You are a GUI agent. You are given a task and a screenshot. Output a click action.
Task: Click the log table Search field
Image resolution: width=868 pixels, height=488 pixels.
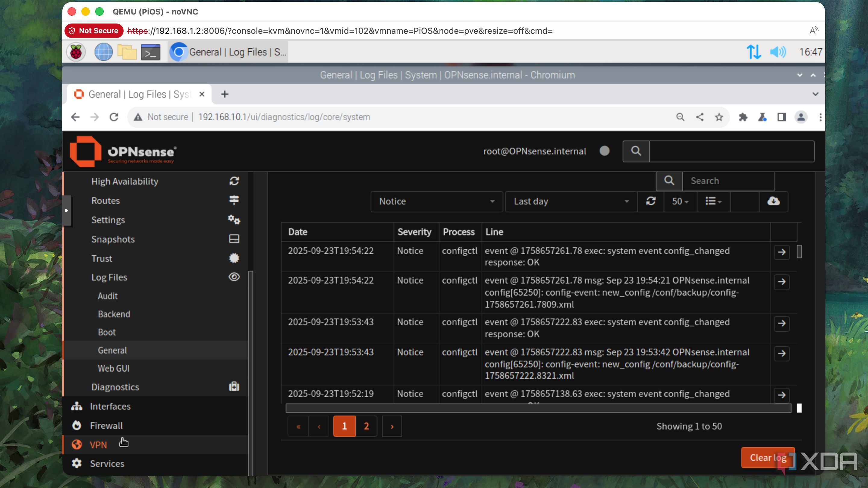click(728, 181)
